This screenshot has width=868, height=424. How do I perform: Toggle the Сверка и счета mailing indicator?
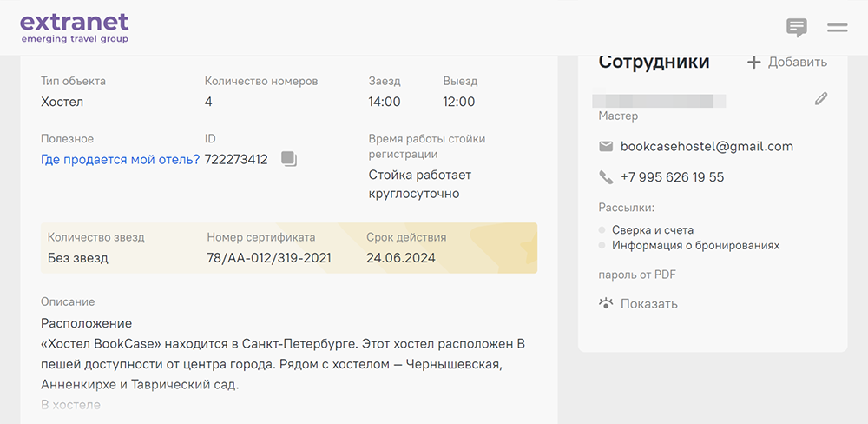click(602, 230)
